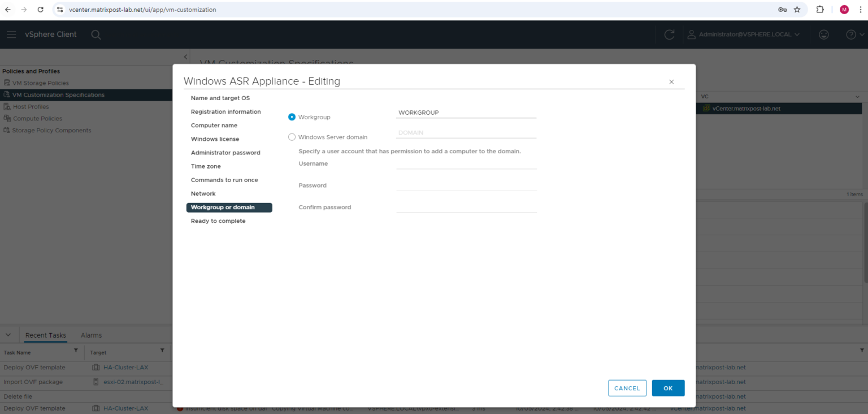
Task: Refresh the vSphere Client view
Action: tap(669, 34)
